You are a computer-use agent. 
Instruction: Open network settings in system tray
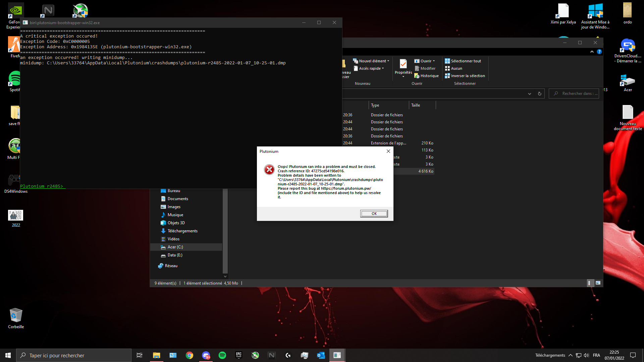pyautogui.click(x=579, y=355)
